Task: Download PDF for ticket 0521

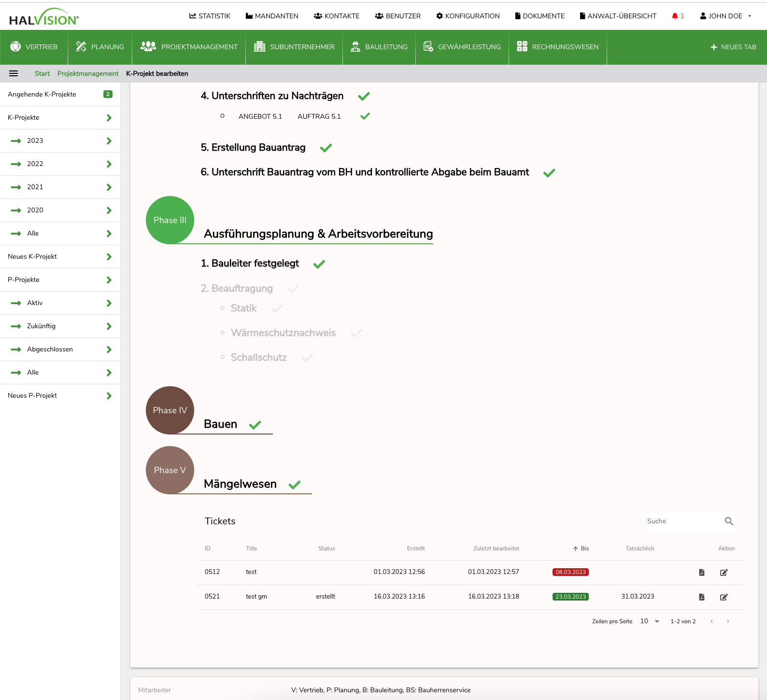Action: (x=702, y=597)
